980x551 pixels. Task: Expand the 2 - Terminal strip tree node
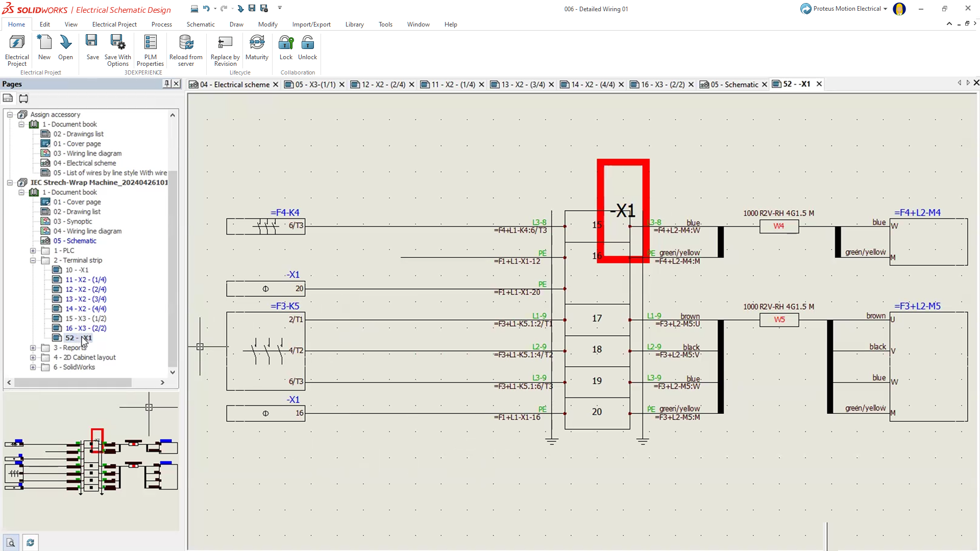(33, 260)
